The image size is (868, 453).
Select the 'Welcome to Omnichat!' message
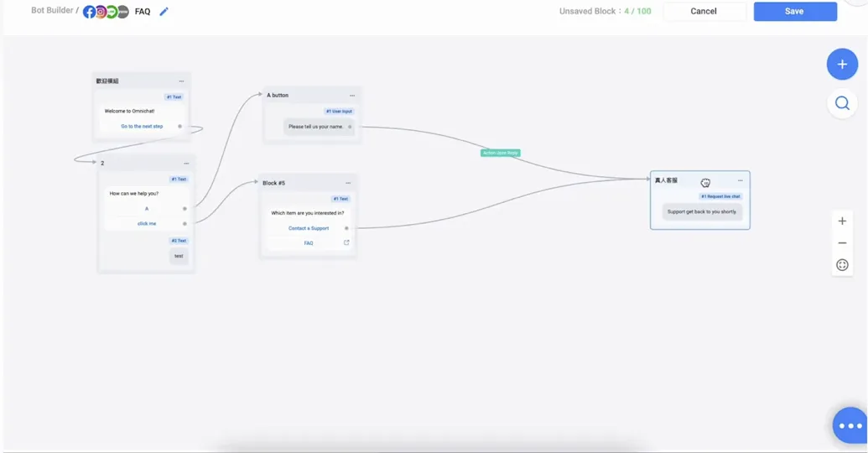tap(129, 111)
